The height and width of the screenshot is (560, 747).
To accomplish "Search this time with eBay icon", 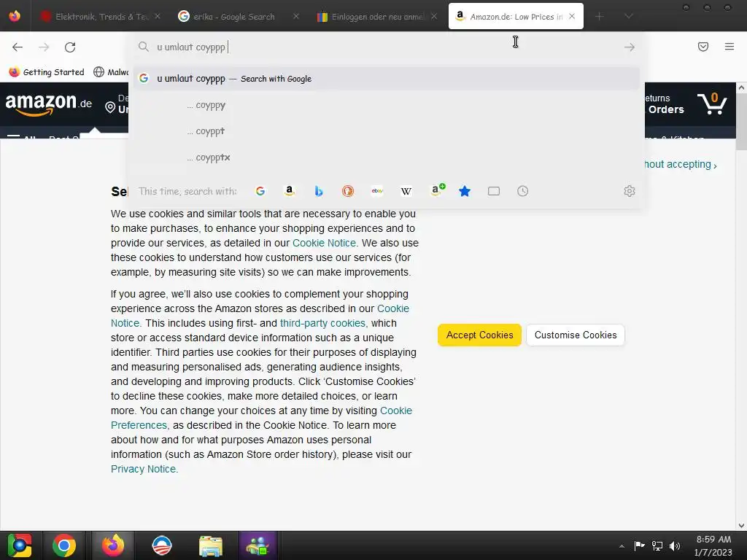I will [x=377, y=191].
